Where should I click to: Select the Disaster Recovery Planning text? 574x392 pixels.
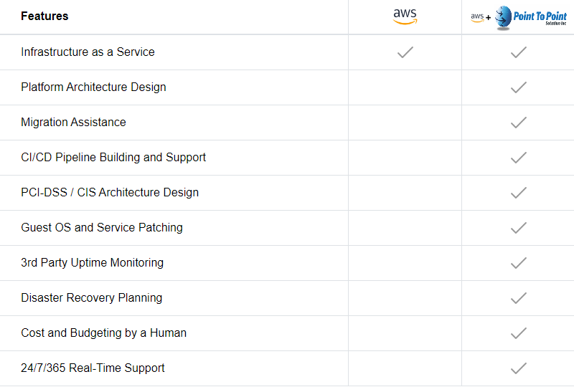point(92,297)
